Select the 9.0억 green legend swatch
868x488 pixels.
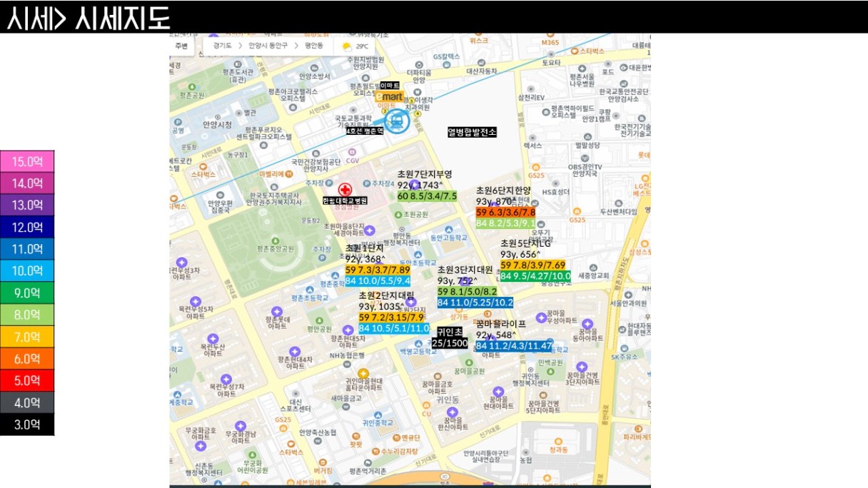click(26, 293)
